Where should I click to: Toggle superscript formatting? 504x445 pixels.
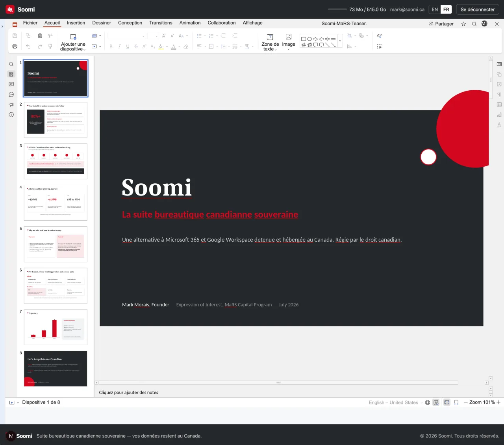pyautogui.click(x=145, y=47)
